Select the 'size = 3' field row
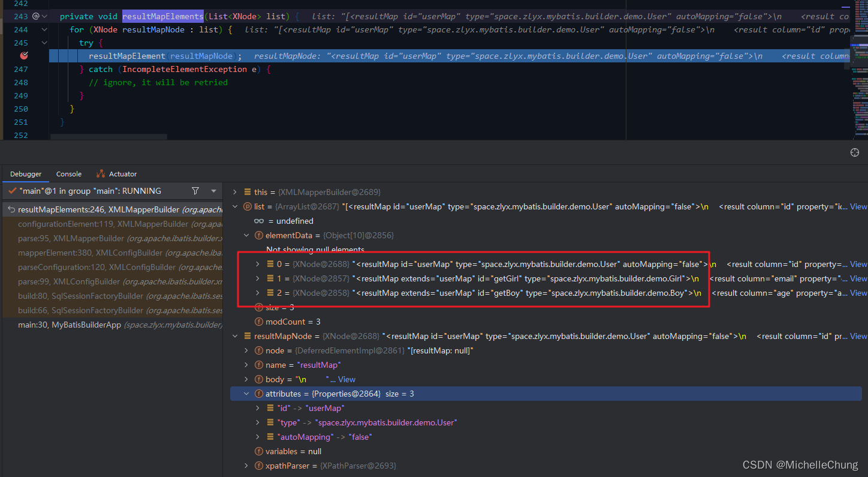This screenshot has height=477, width=868. [545, 307]
